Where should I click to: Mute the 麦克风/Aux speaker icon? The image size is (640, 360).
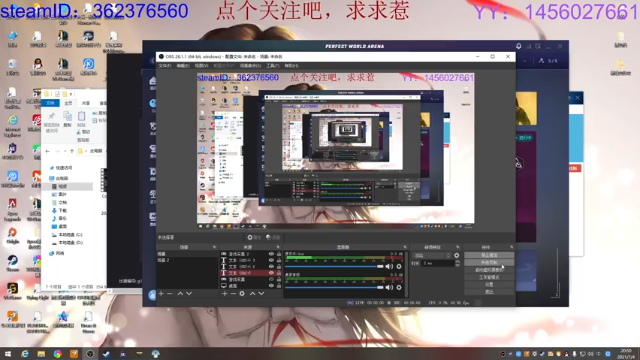point(389,267)
